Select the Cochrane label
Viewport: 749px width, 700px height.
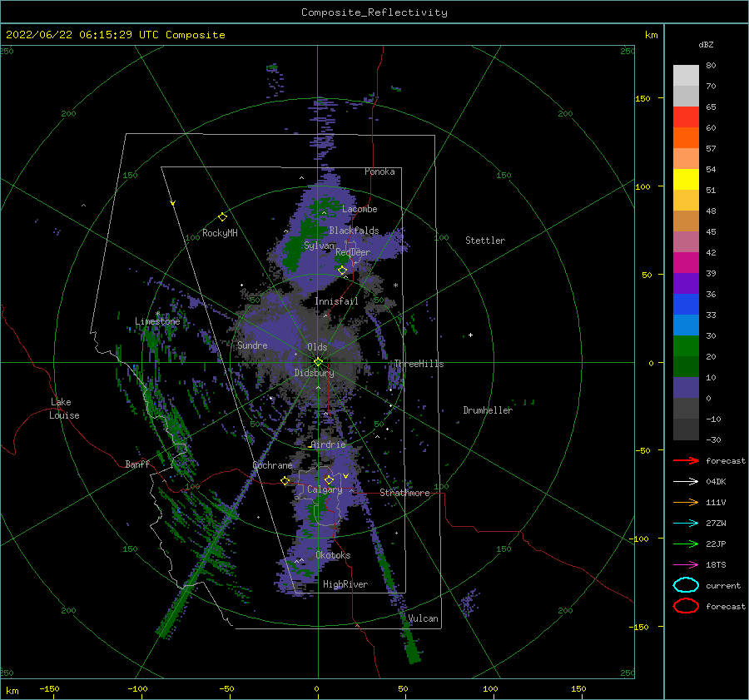pyautogui.click(x=272, y=465)
